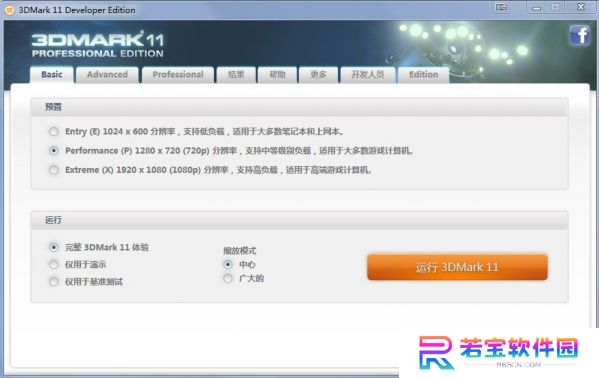Click the 3DMark 11 Professional Edition logo

(98, 44)
